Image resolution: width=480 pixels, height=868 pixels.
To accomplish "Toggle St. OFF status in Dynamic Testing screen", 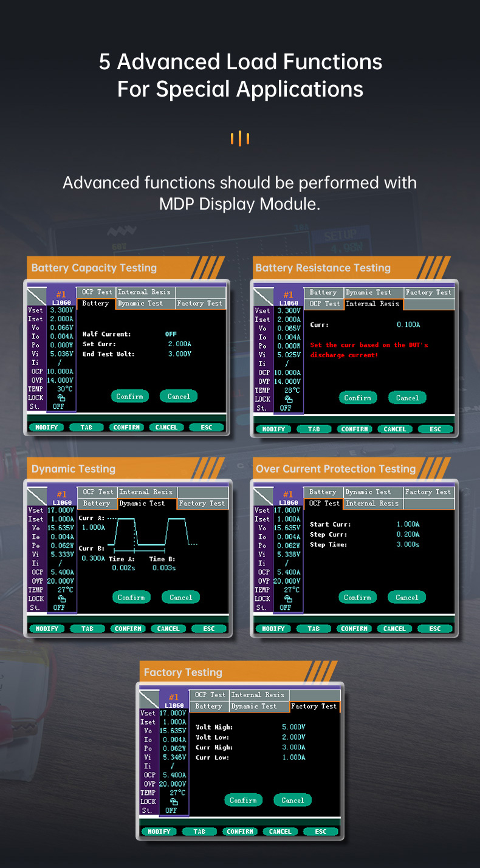I will click(59, 607).
